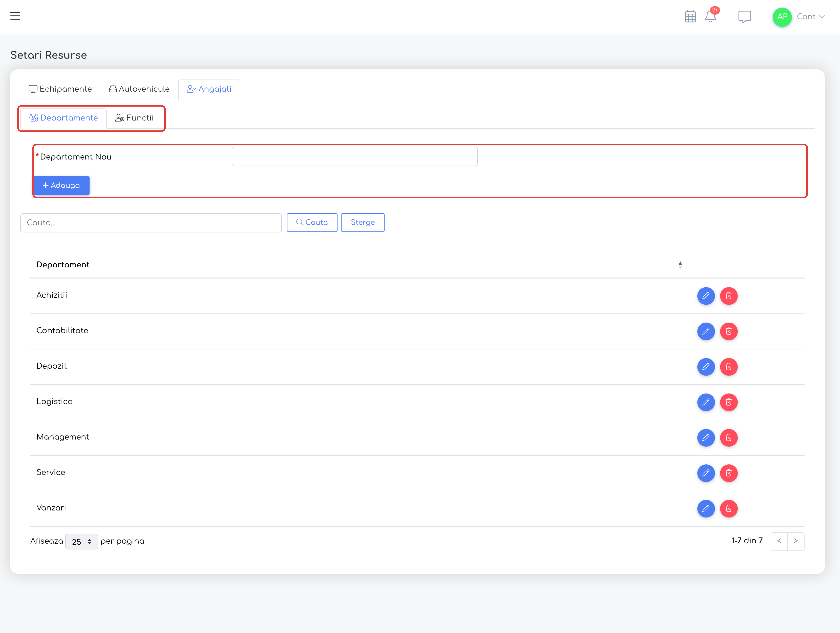This screenshot has width=840, height=633.
Task: Switch to the Autovehicule tab
Action: point(139,89)
